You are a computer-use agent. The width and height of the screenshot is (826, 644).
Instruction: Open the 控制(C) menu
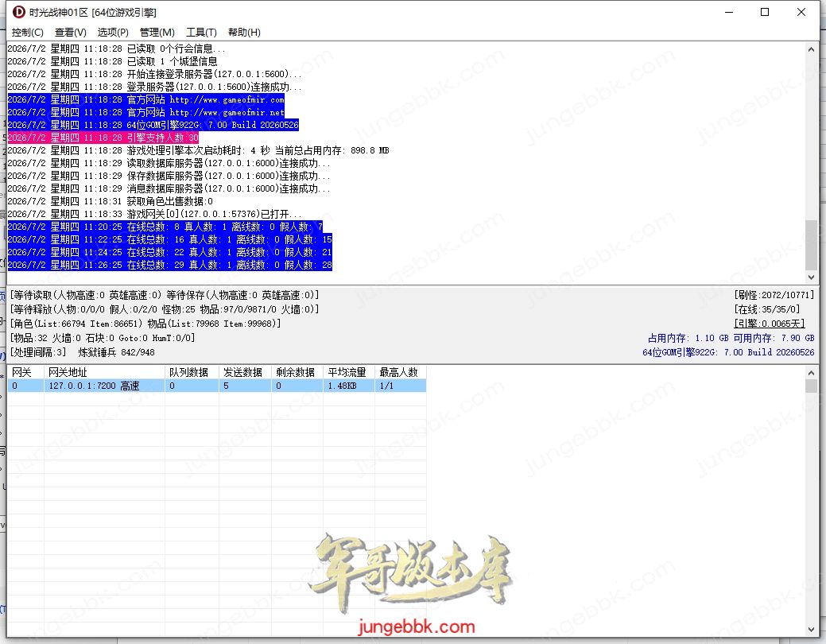click(27, 32)
